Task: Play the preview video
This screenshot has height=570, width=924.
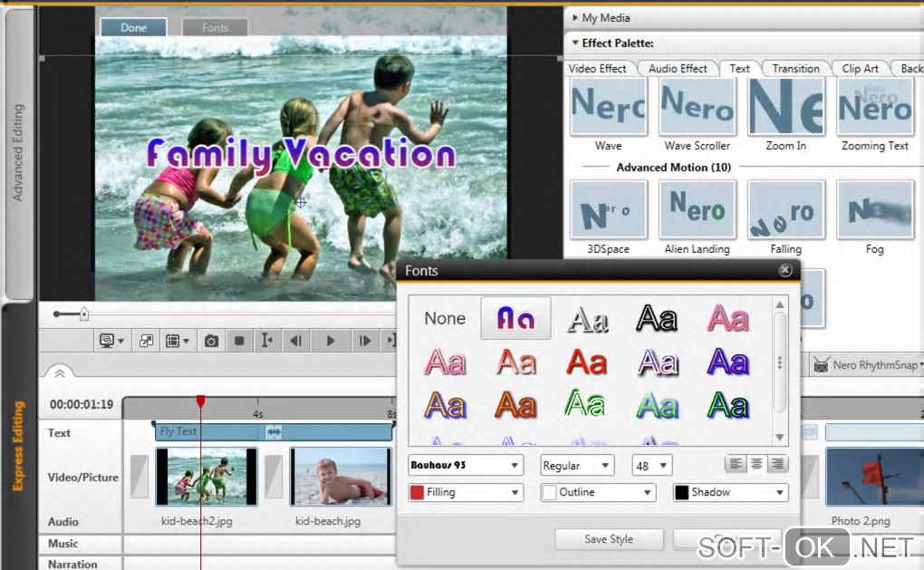Action: click(x=330, y=341)
